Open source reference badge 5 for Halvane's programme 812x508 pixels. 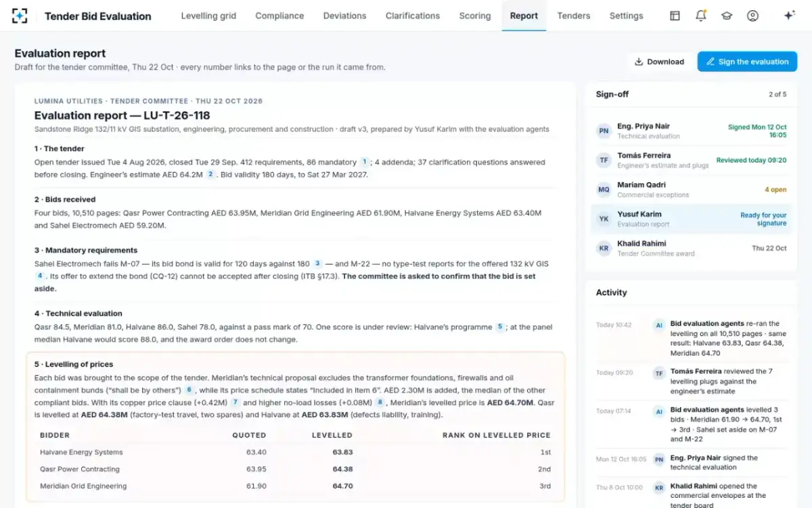pyautogui.click(x=500, y=327)
